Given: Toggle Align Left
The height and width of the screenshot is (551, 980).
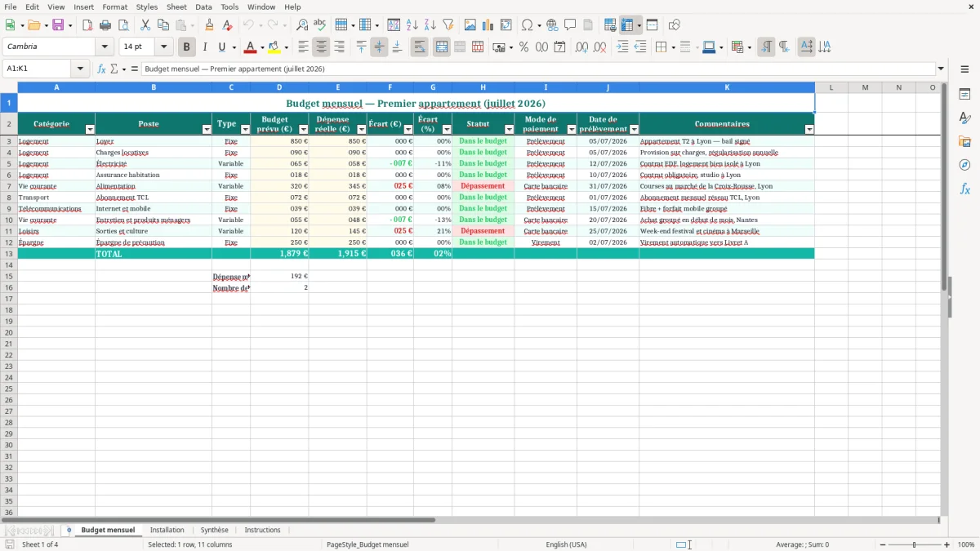Looking at the screenshot, I should click(x=303, y=47).
